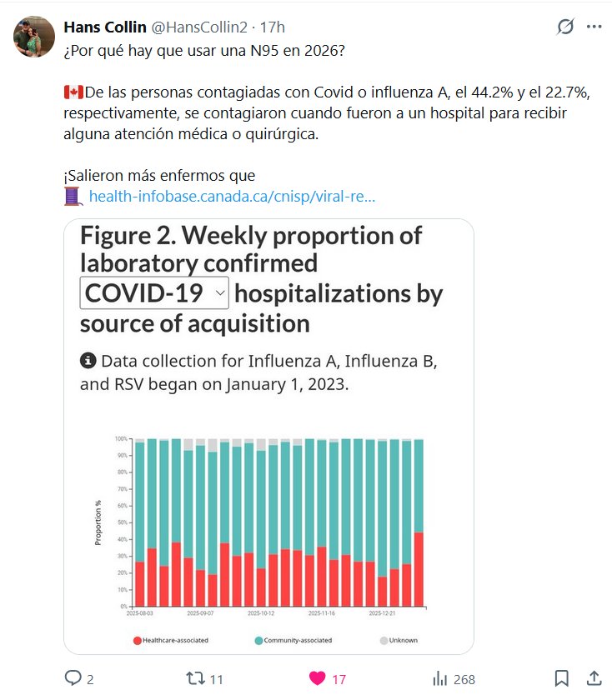Click the 17h post timestamp
Screen dimensions: 612x700
click(x=273, y=27)
